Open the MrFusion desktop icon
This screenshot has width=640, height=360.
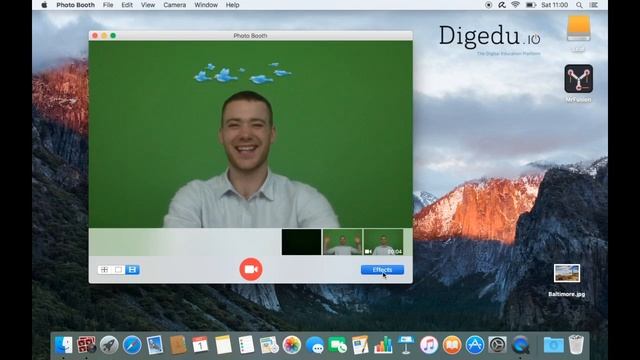coord(578,79)
